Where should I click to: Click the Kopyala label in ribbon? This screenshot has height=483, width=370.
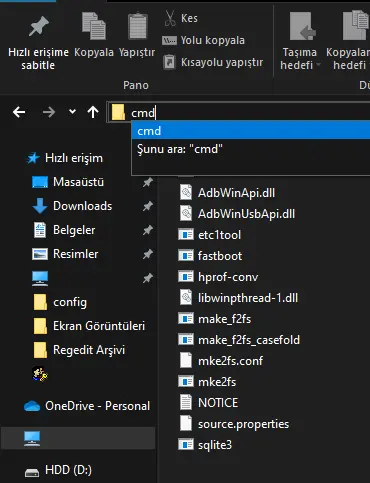click(x=94, y=52)
